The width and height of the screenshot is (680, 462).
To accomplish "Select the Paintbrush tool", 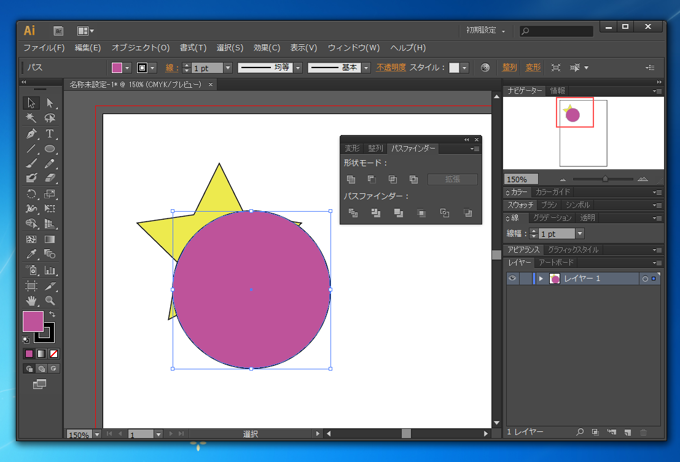I will point(31,164).
